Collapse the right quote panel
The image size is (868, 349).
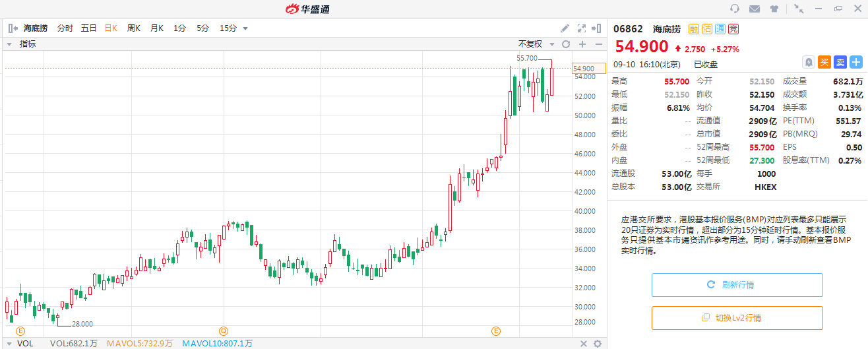596,28
